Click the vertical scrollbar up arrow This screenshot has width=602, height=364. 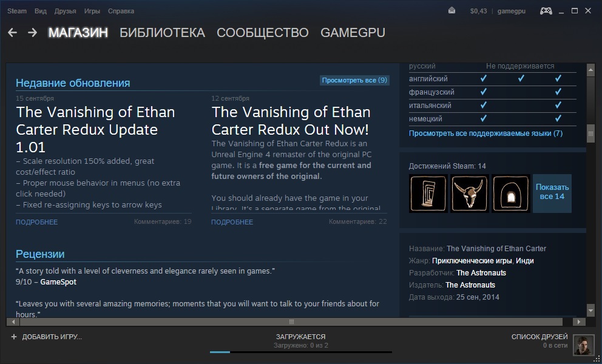[590, 70]
